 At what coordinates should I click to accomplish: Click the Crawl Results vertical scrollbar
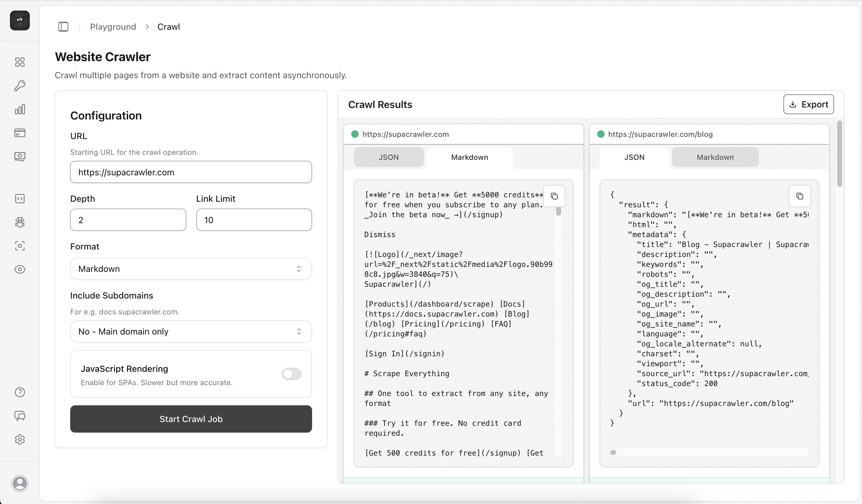(839, 154)
